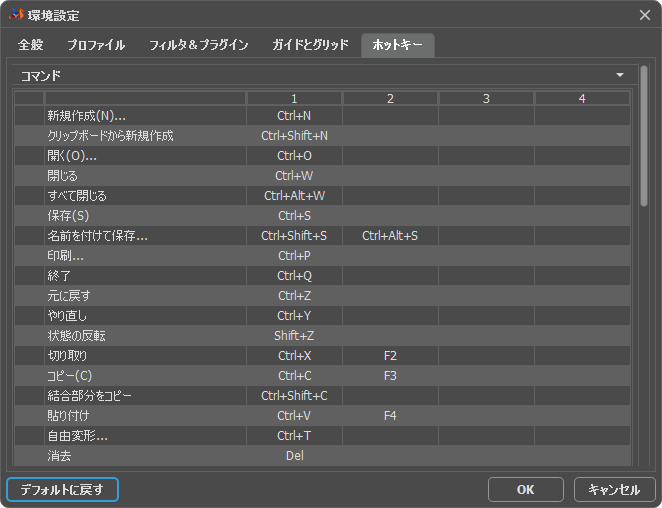Click the Ctrl+Q hotkey cell
Screen dimensions: 662x508
click(x=294, y=276)
